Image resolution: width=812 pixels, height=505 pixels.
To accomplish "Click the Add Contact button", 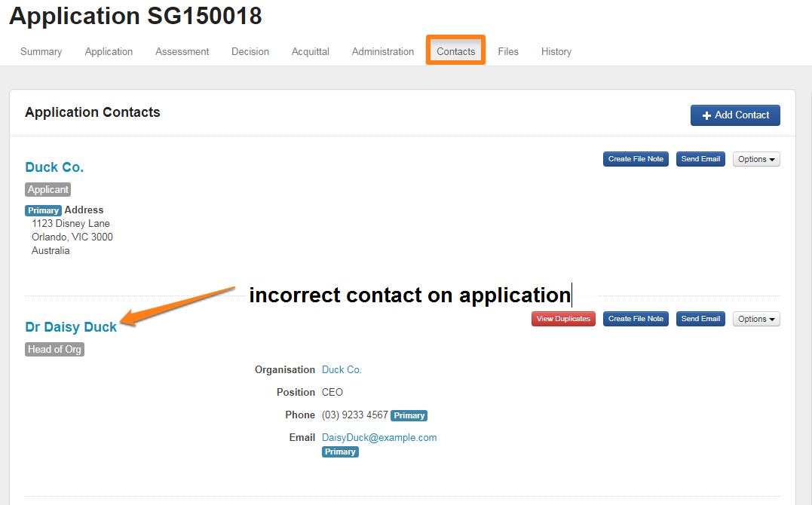I will click(x=735, y=115).
